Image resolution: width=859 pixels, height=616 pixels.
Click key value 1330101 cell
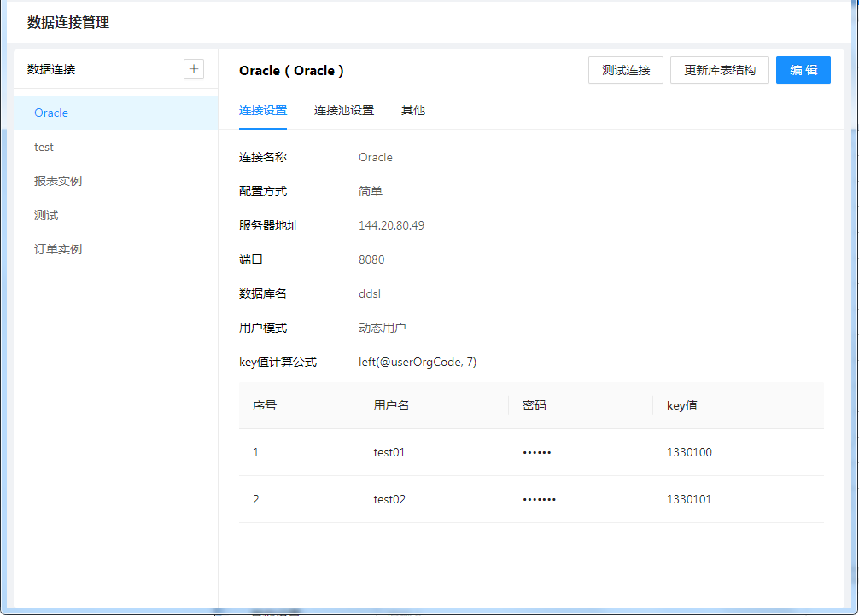pyautogui.click(x=689, y=499)
